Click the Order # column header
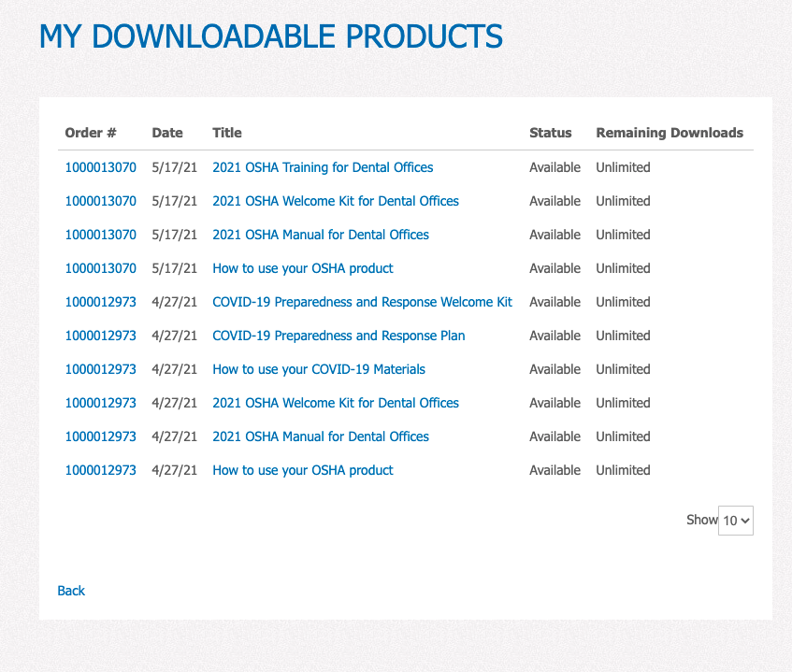Viewport: 792px width, 672px height. (91, 133)
